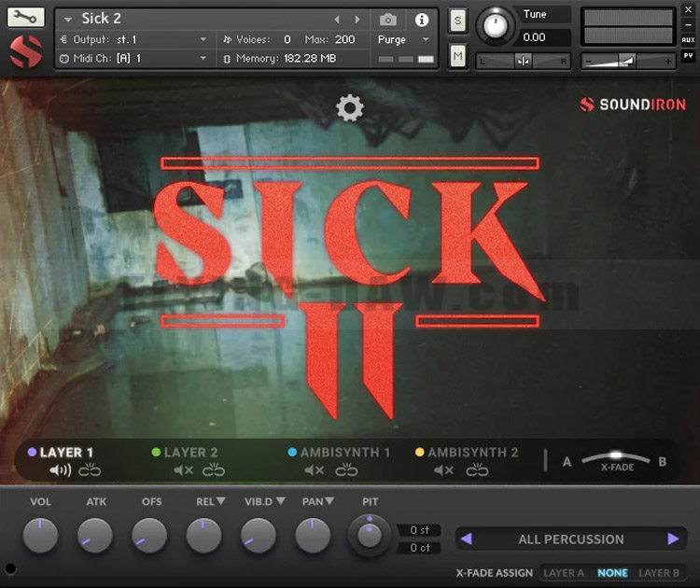Click the PIT pitch knob

pos(370,535)
